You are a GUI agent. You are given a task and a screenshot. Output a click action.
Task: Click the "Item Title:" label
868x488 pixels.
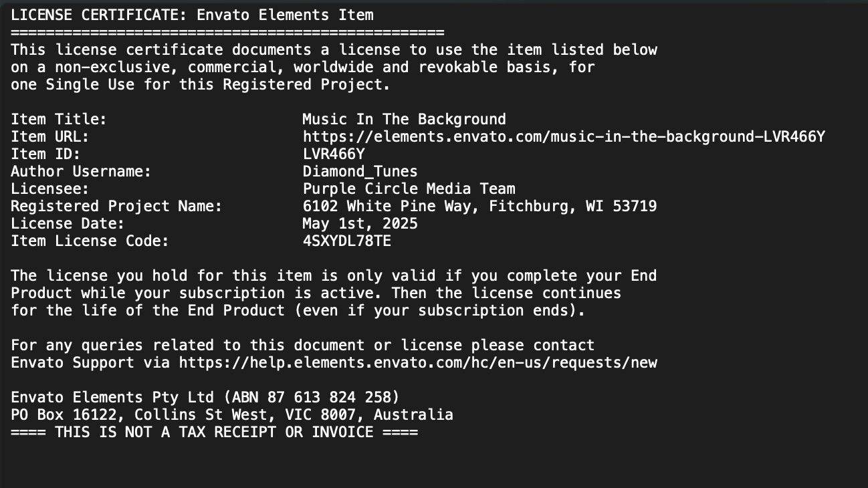pyautogui.click(x=59, y=120)
